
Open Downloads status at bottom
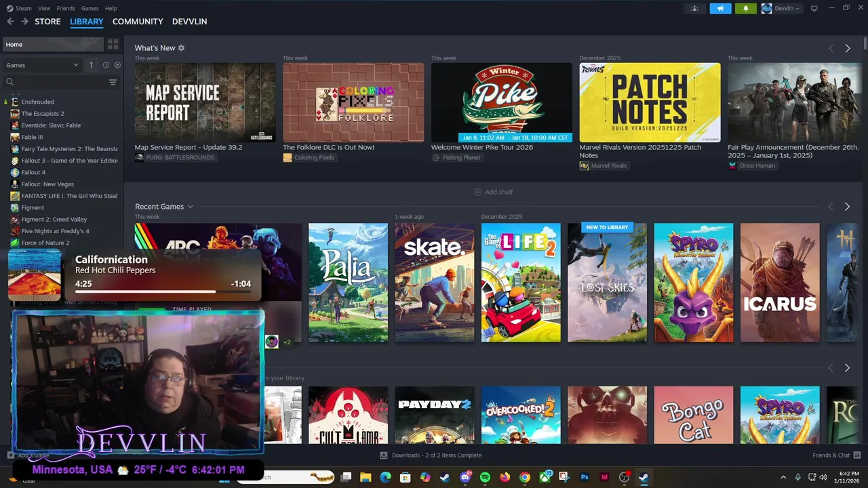[431, 455]
